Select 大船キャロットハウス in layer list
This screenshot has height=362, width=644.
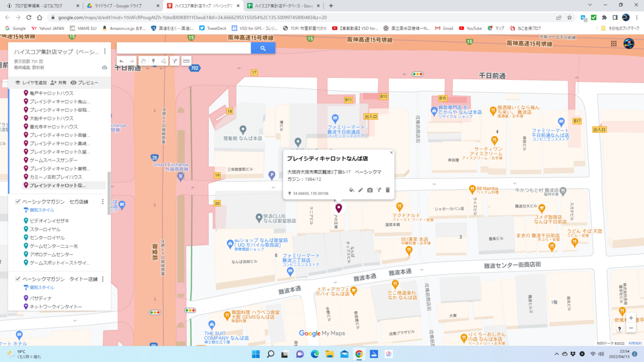[x=52, y=118]
